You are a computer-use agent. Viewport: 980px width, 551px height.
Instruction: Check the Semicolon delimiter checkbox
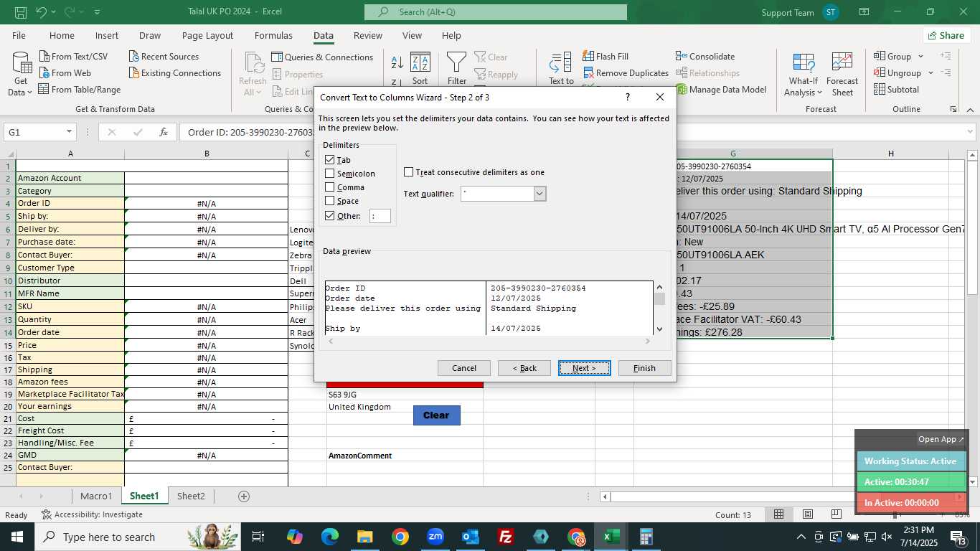tap(330, 174)
